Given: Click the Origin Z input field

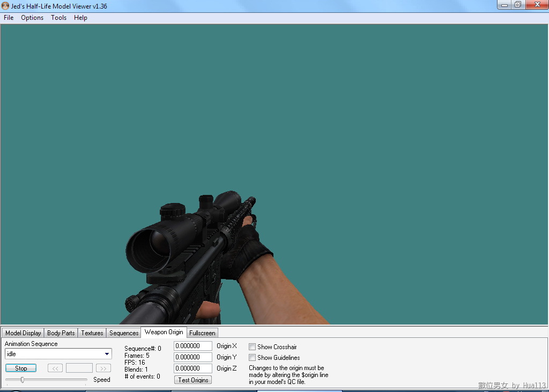Looking at the screenshot, I should click(x=193, y=368).
